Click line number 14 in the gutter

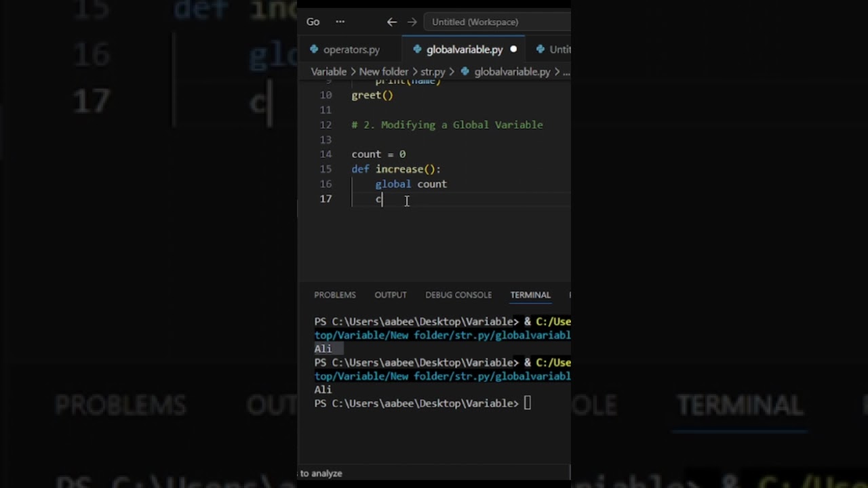pos(325,154)
